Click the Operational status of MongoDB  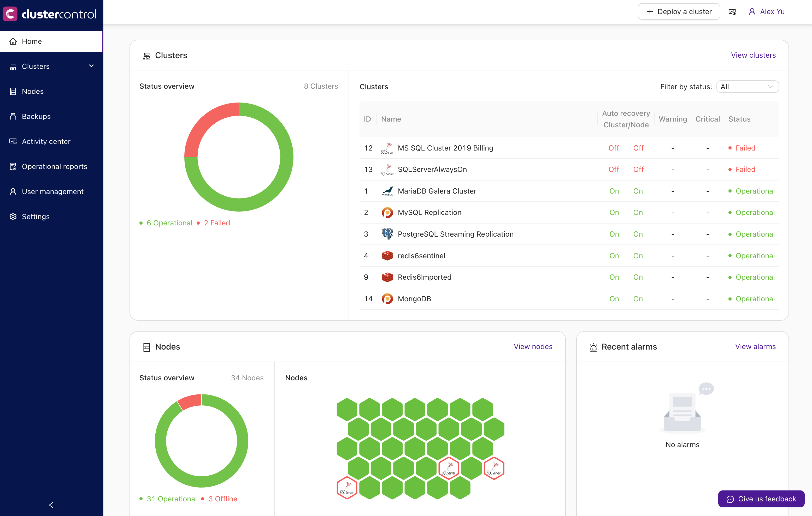(752, 299)
